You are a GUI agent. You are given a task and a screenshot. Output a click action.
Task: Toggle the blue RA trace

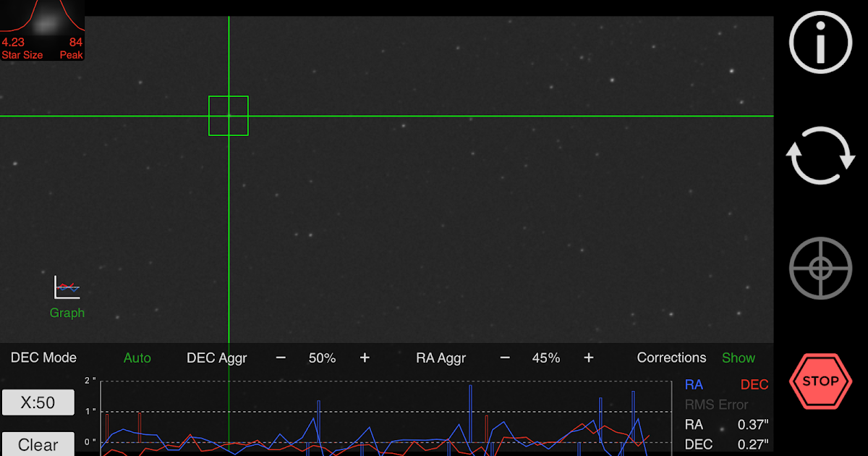694,384
